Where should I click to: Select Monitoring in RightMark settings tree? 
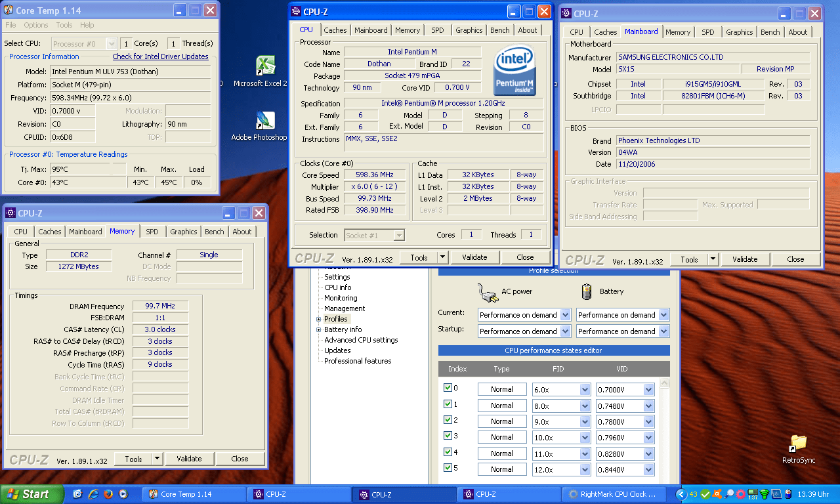point(341,298)
